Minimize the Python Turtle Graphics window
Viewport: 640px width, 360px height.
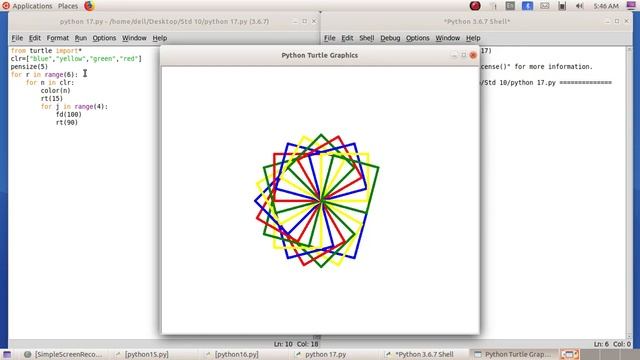pos(454,55)
